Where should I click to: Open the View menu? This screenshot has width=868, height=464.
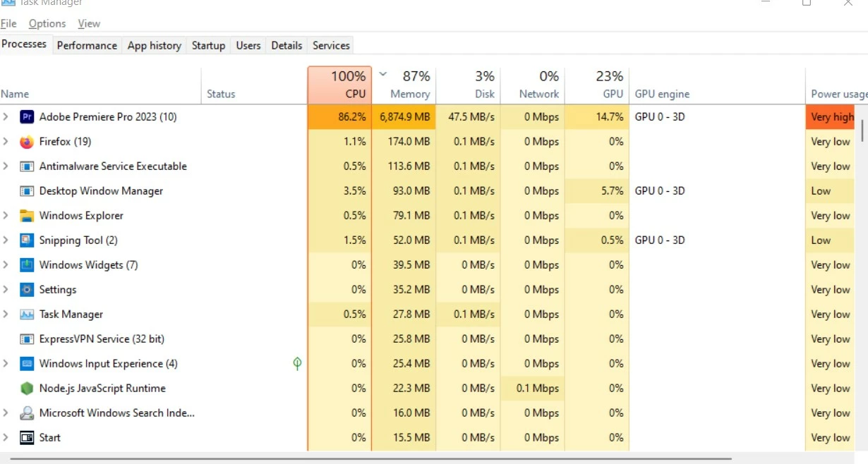tap(89, 24)
